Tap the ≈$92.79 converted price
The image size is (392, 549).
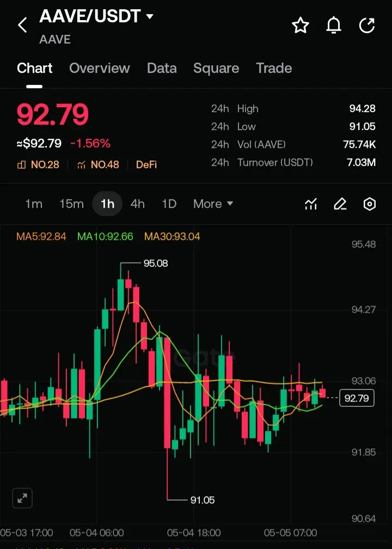[x=39, y=143]
